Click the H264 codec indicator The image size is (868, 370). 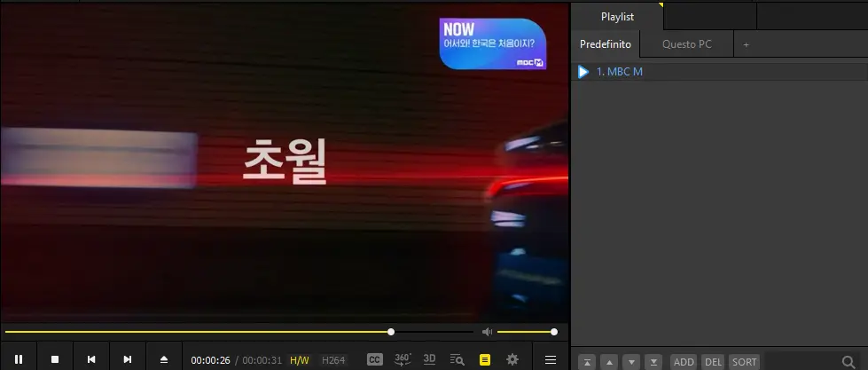[333, 360]
